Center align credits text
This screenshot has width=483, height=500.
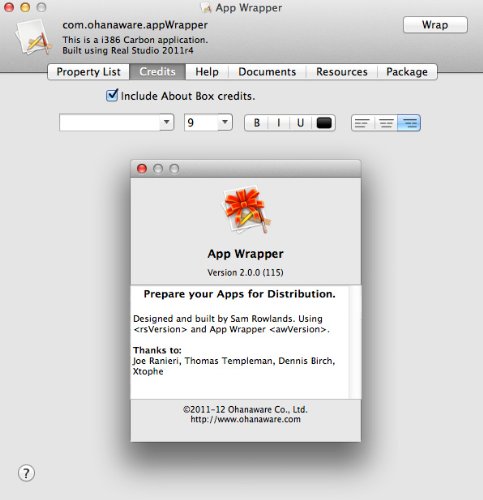386,123
